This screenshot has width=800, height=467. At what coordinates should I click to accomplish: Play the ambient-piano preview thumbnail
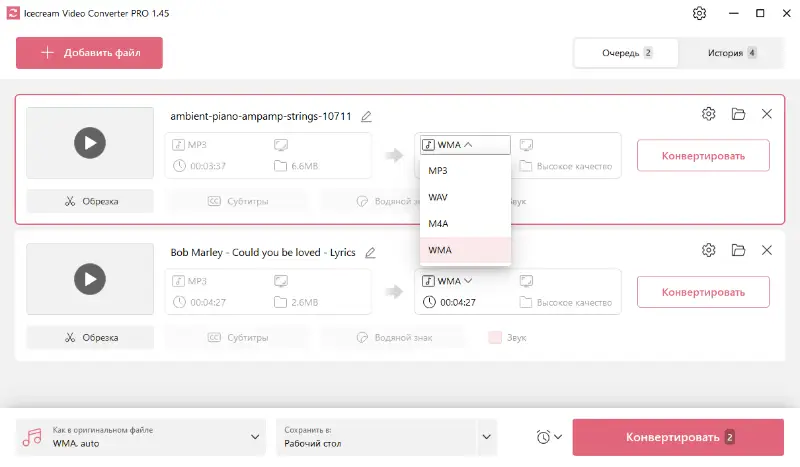click(90, 143)
